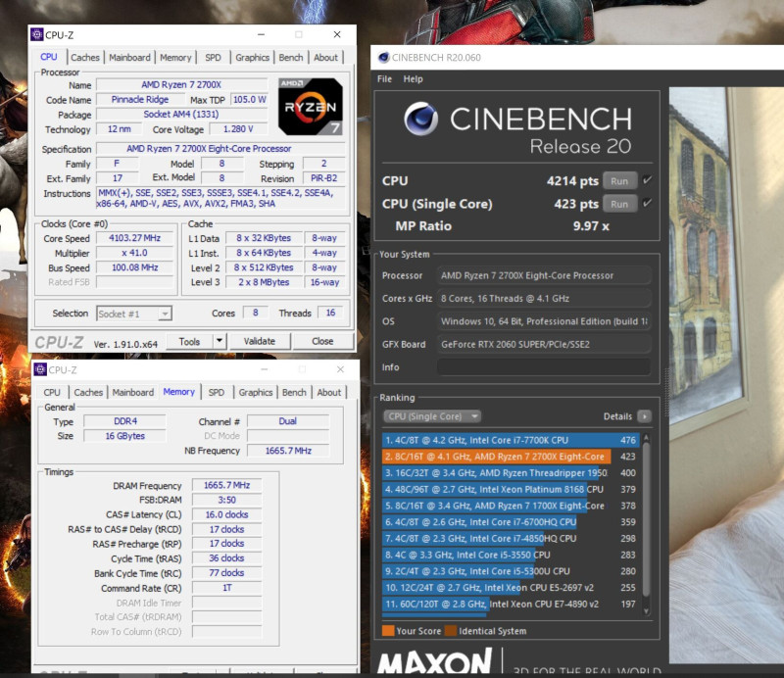Open Graphics tab in lower CPU-Z window

click(x=256, y=393)
